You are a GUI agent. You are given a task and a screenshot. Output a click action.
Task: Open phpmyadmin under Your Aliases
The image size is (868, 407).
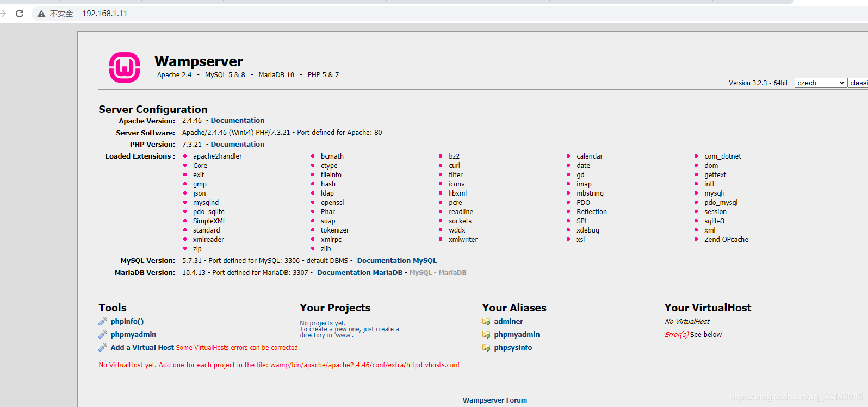pos(517,335)
